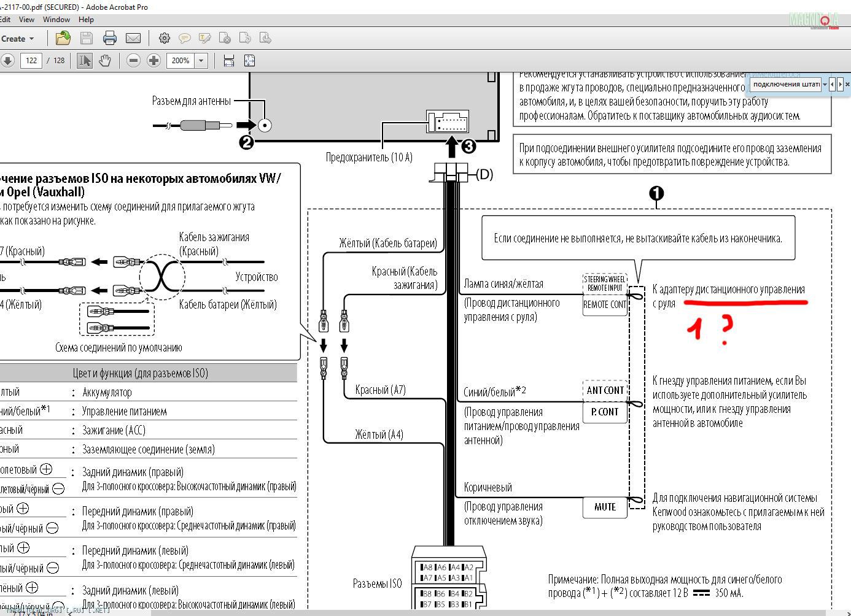The image size is (851, 616).
Task: Click the Zoom In plus button
Action: click(x=153, y=61)
